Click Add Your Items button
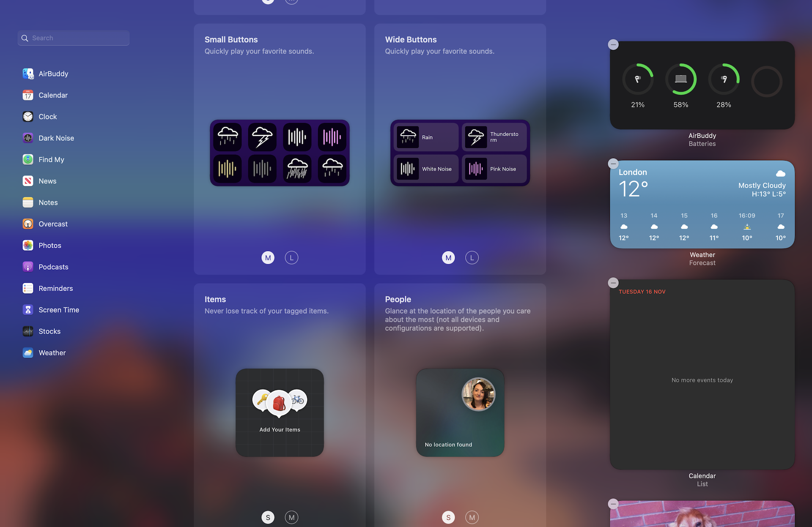Screen dimensions: 812x527 280,429
